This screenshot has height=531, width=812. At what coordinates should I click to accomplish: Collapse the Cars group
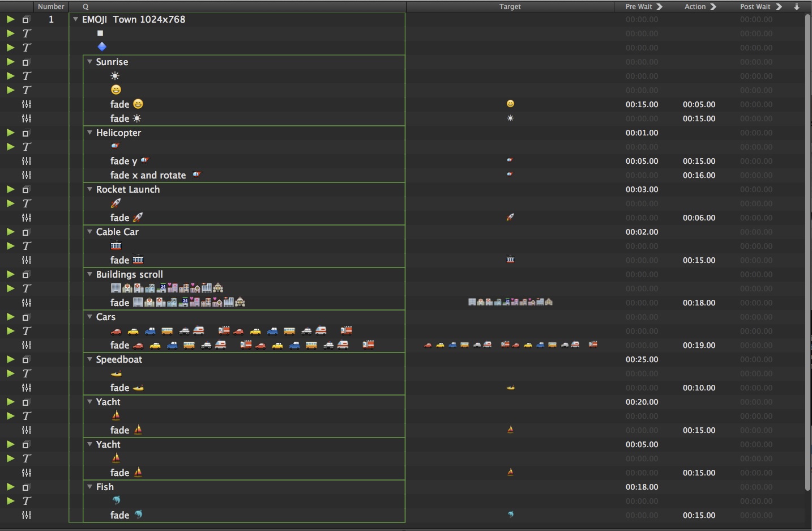point(89,317)
